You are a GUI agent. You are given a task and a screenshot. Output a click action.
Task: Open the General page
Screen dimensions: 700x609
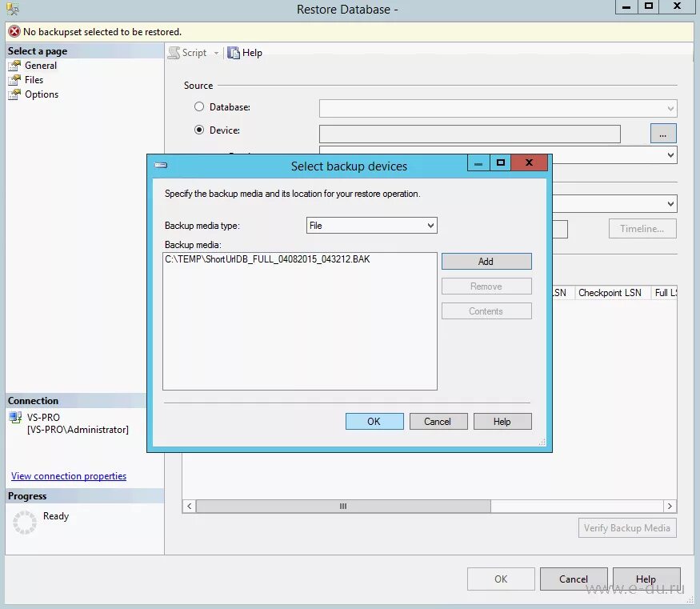point(41,66)
